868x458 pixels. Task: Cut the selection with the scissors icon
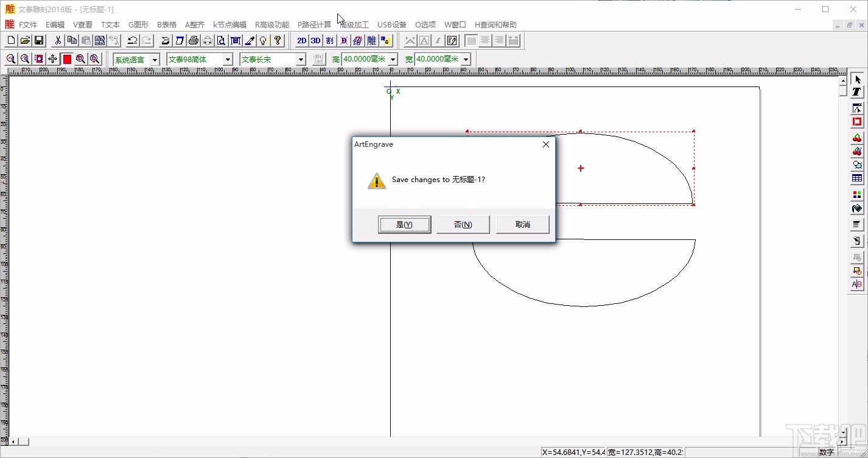pos(58,41)
